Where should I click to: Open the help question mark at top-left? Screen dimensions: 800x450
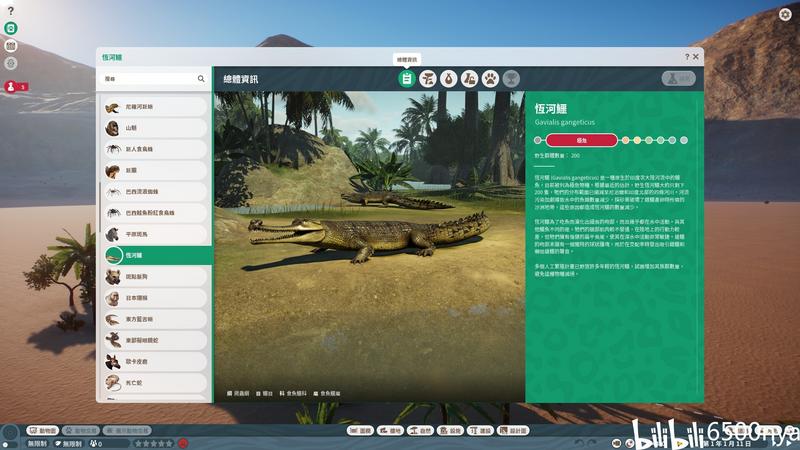coord(11,11)
